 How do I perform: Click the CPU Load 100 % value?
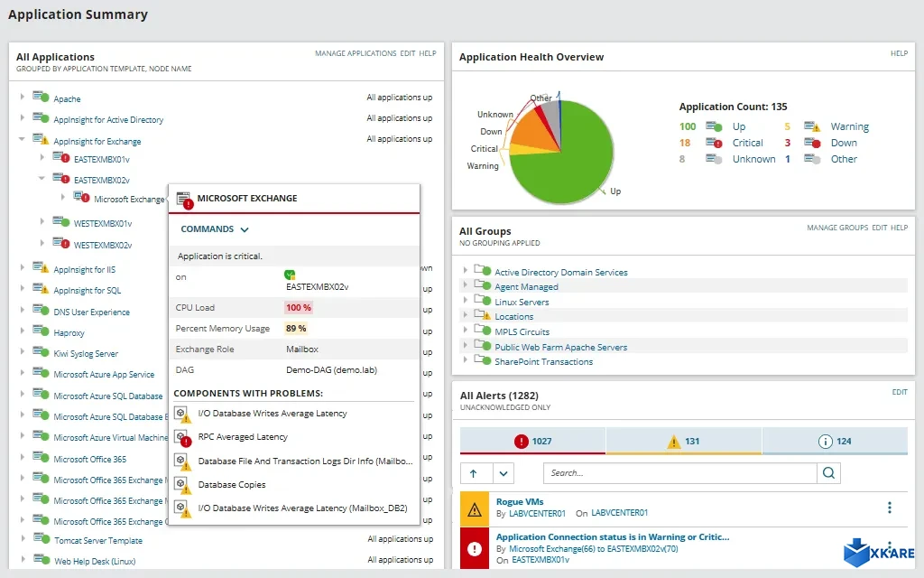298,307
